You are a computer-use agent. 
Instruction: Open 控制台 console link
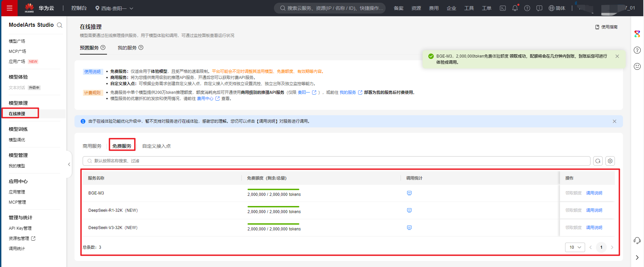coord(79,8)
